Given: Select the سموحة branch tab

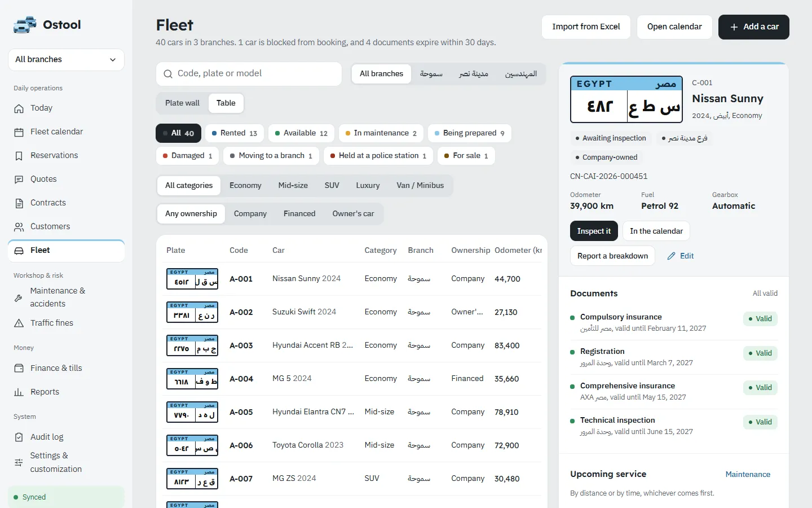Looking at the screenshot, I should (431, 74).
